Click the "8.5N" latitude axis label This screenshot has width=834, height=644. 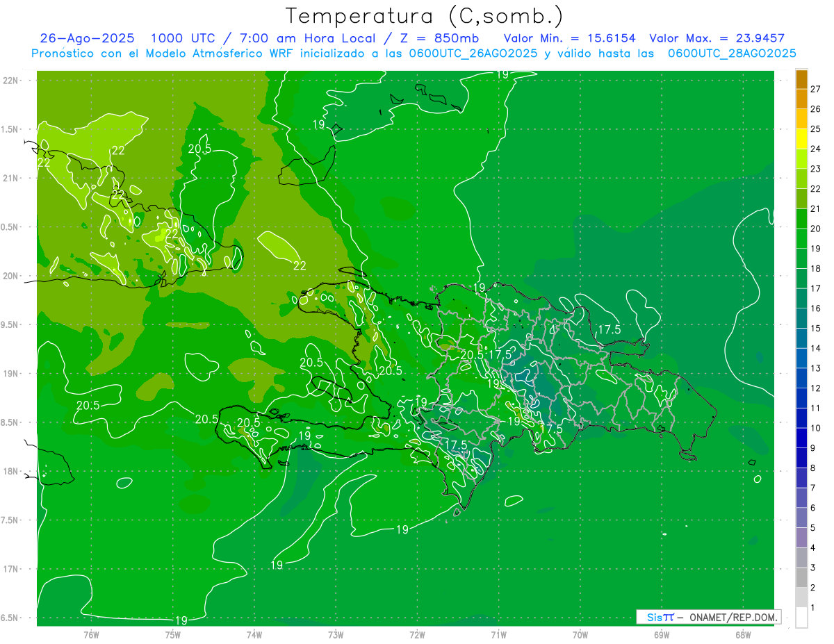click(x=10, y=422)
